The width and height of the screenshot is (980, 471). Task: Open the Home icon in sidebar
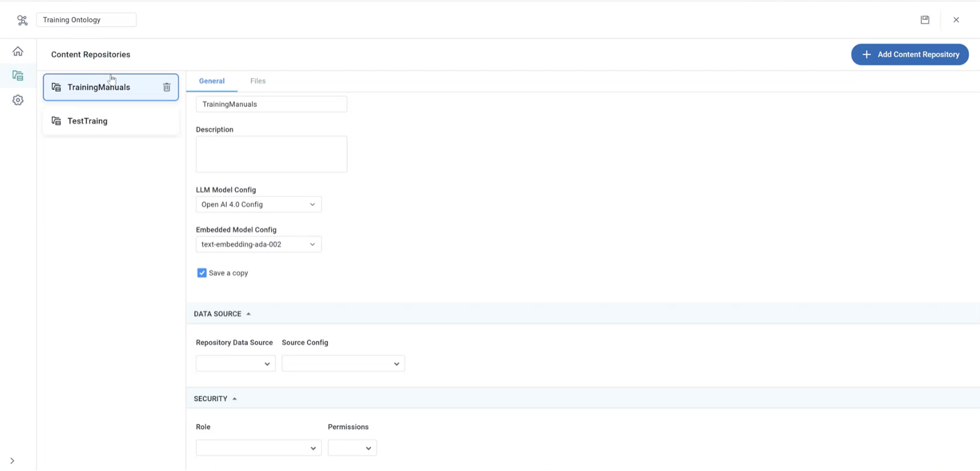(18, 52)
